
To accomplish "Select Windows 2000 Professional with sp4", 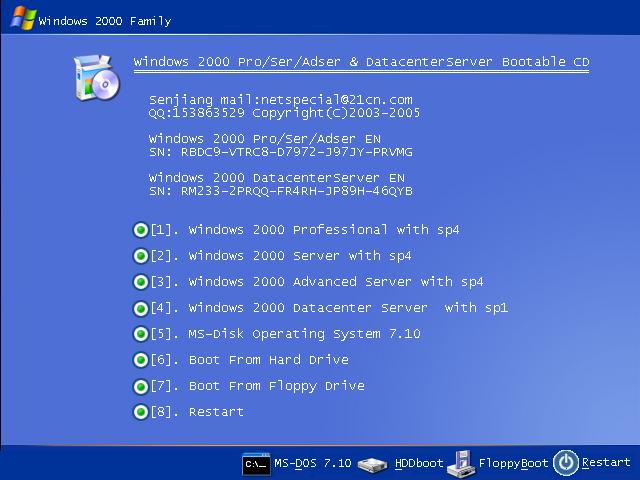I will pyautogui.click(x=305, y=230).
